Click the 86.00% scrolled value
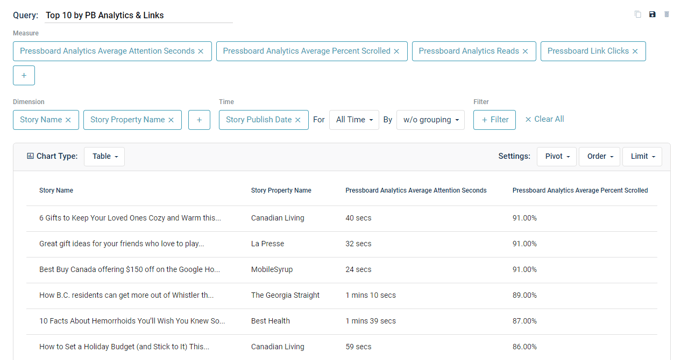The image size is (688, 360). [524, 346]
